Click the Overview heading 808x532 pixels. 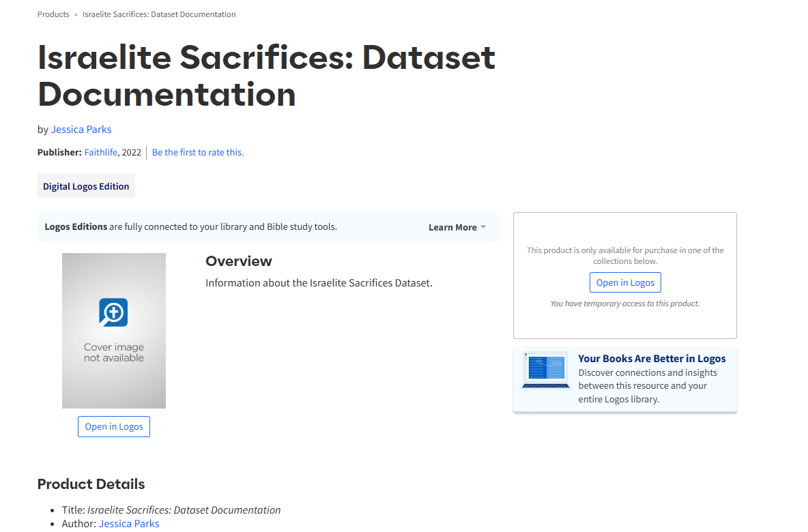[x=239, y=261]
